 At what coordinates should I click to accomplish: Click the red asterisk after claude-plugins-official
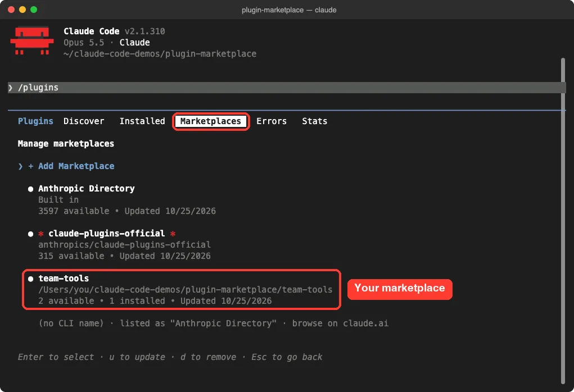(x=173, y=233)
